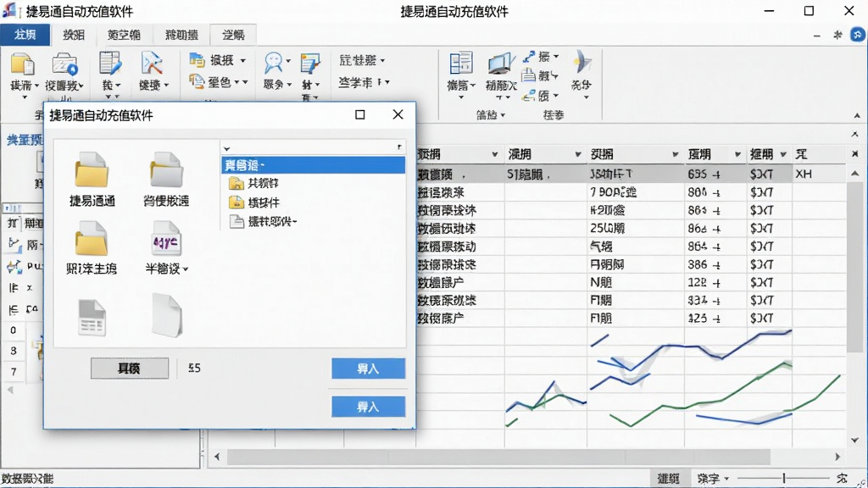This screenshot has height=488, width=868.
Task: Open the filter arrow of the column containing 695
Action: tap(737, 154)
